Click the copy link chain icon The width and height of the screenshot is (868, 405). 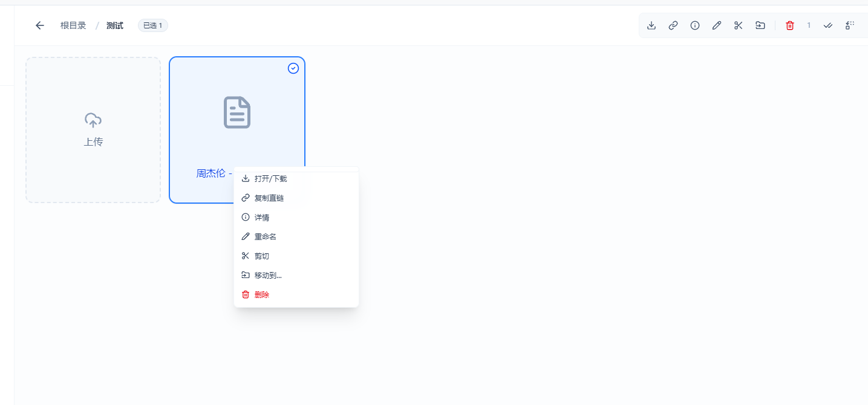coord(673,25)
